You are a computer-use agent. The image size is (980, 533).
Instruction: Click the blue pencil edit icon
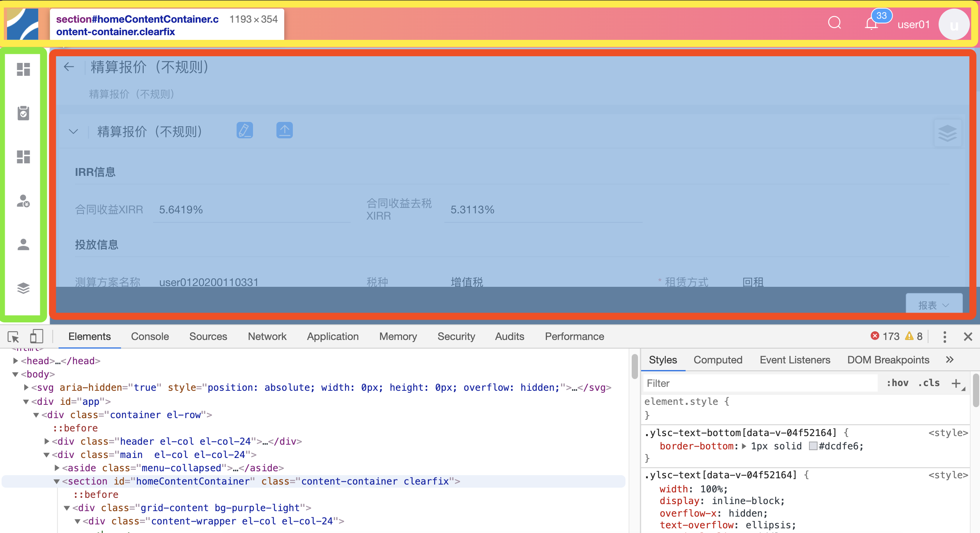click(245, 131)
